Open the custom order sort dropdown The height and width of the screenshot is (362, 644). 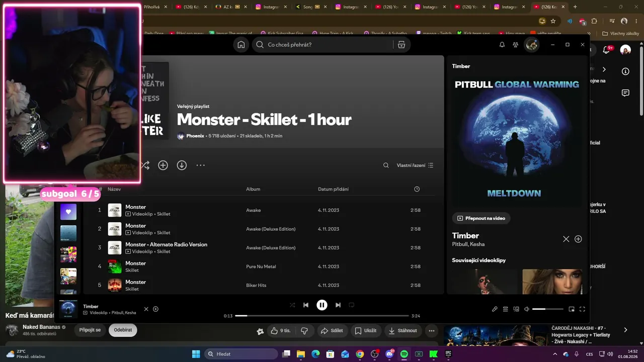(x=415, y=165)
